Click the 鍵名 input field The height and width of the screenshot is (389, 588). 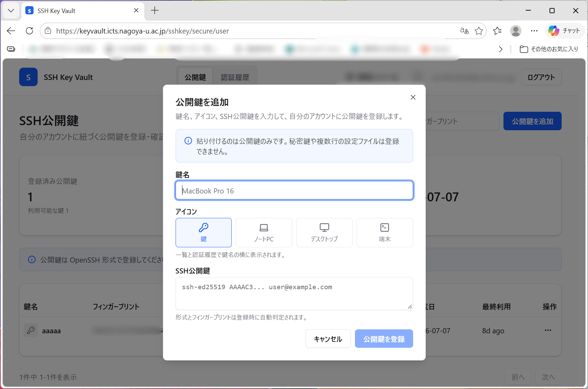(x=294, y=190)
